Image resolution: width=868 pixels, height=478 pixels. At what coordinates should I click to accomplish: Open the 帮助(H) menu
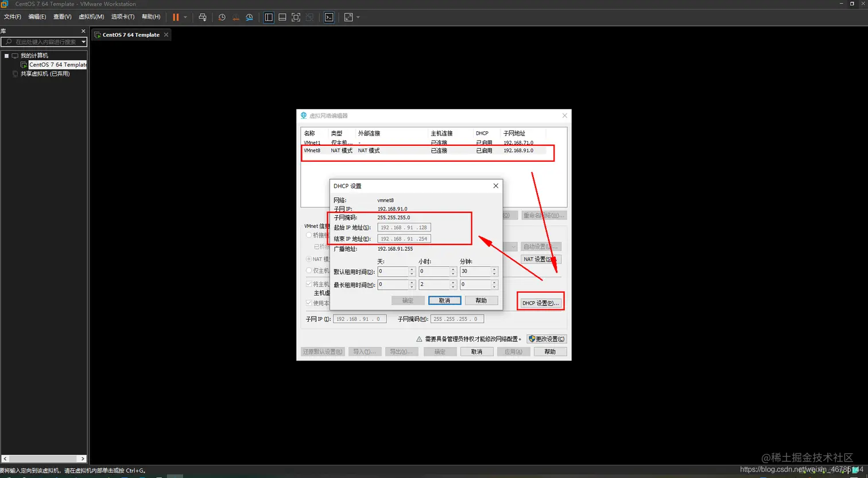pyautogui.click(x=151, y=17)
